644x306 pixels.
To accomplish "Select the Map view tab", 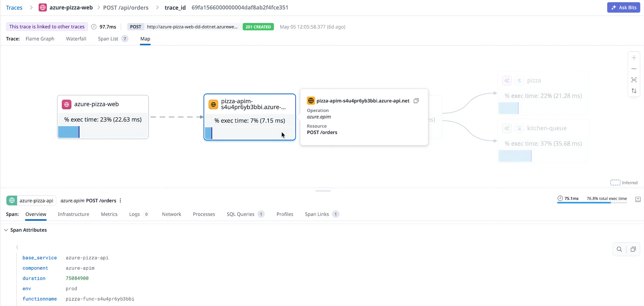I will pos(145,39).
